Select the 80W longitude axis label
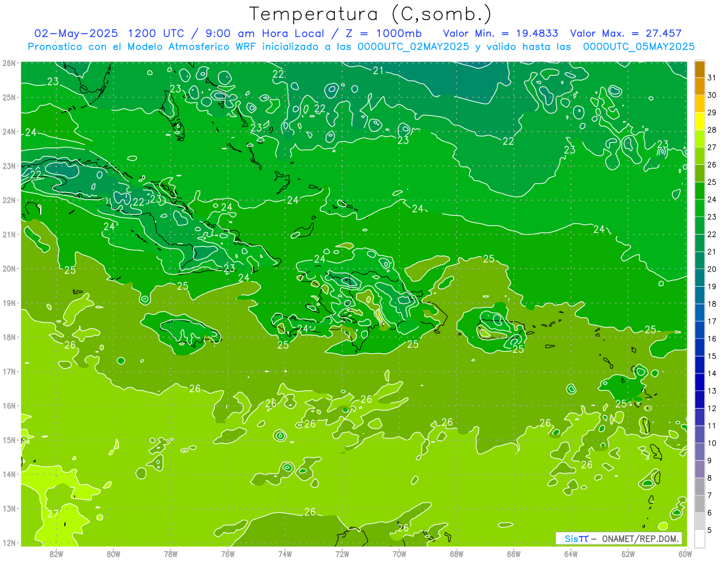This screenshot has width=728, height=562. click(x=113, y=553)
